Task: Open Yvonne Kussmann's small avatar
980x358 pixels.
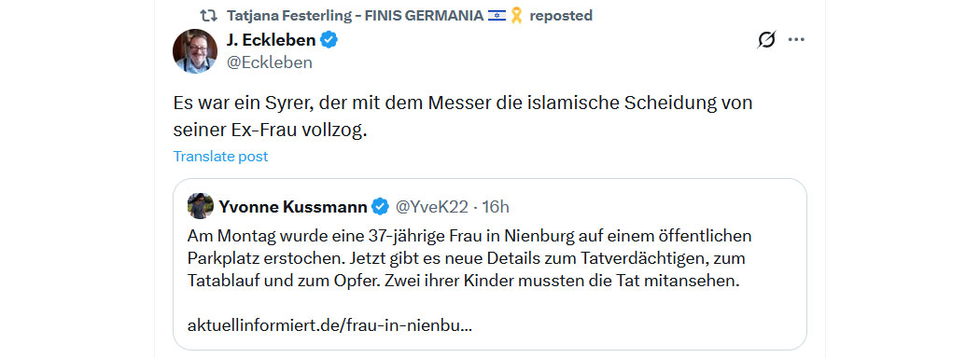Action: pos(200,205)
